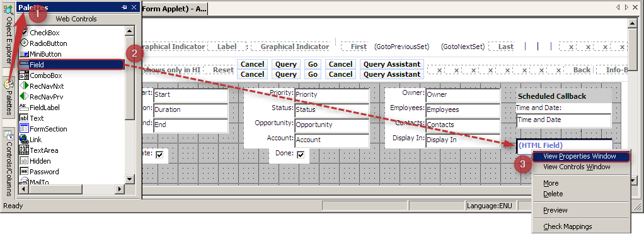
Task: Select the (GotoPreviousSet) control
Action: pyautogui.click(x=401, y=47)
